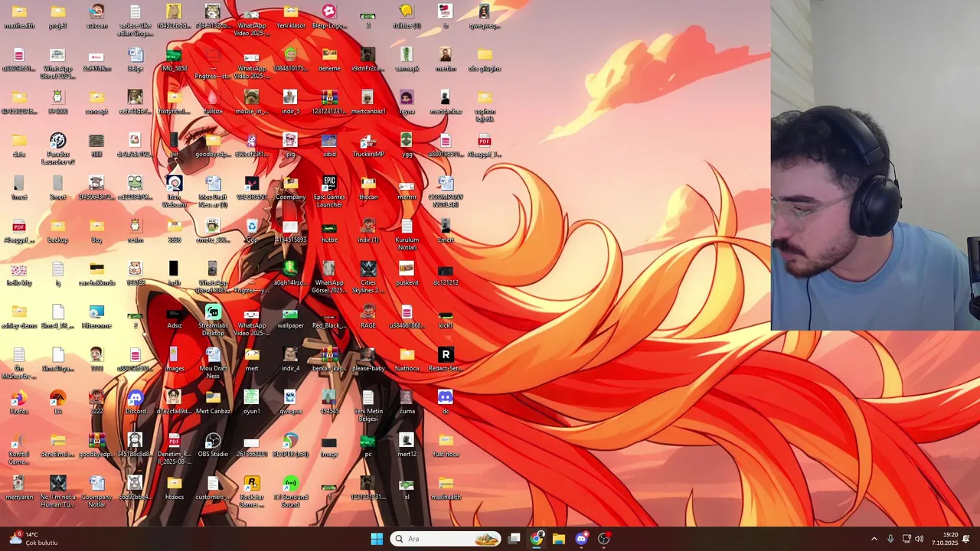Select the deneme folder
The width and height of the screenshot is (980, 551).
click(329, 59)
